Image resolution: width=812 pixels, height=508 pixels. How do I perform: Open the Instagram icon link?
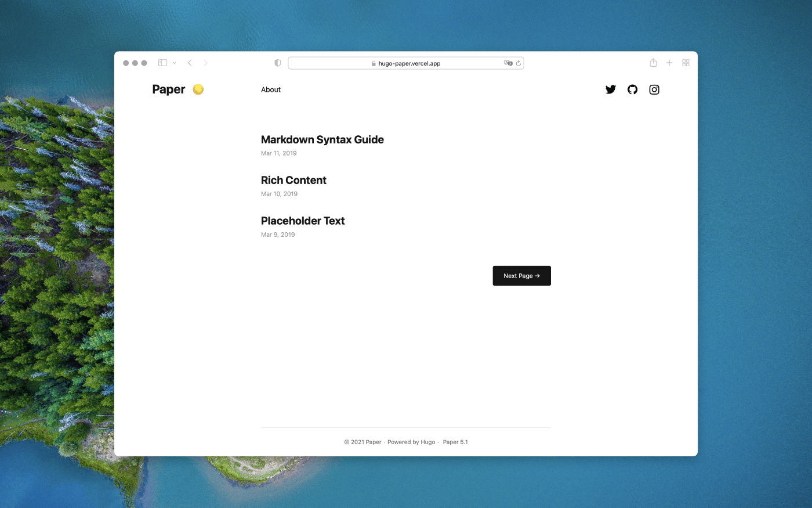point(654,89)
